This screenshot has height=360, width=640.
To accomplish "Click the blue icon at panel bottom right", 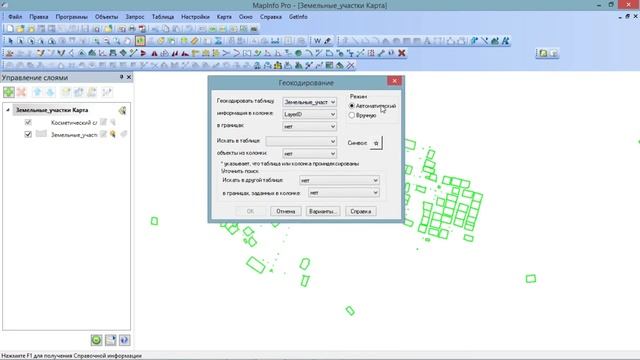I will [x=124, y=340].
